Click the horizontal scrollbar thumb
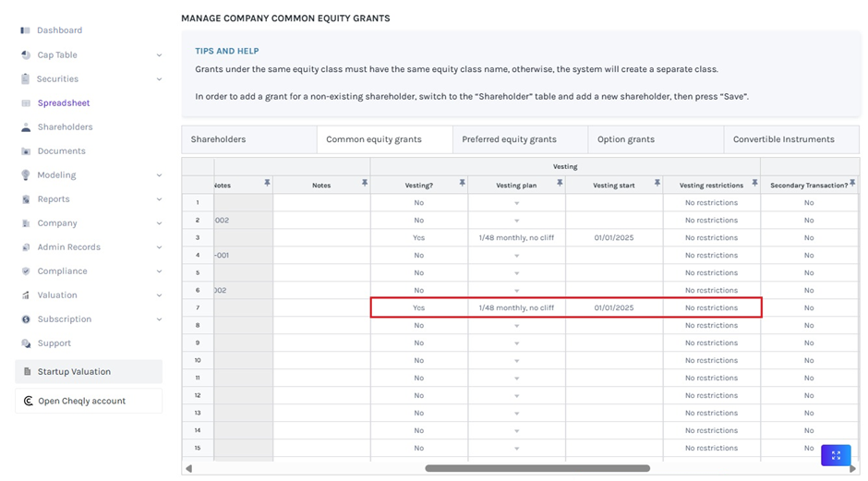This screenshot has height=481, width=868. pos(537,468)
